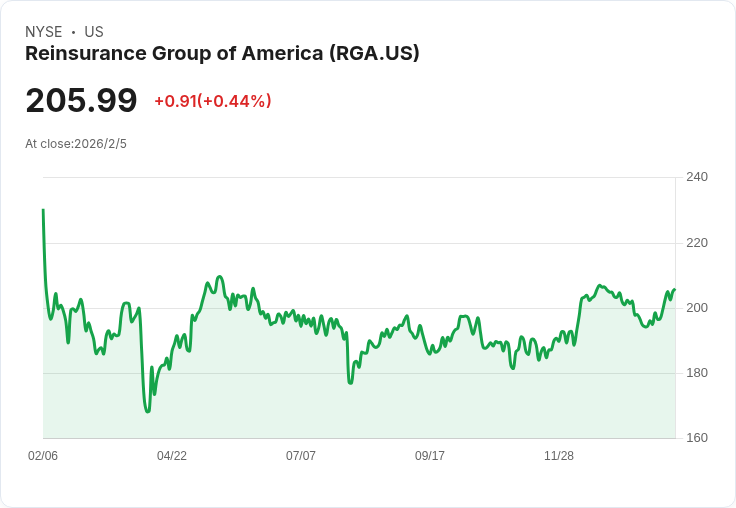Click the final endpoint of the price line

pos(675,289)
